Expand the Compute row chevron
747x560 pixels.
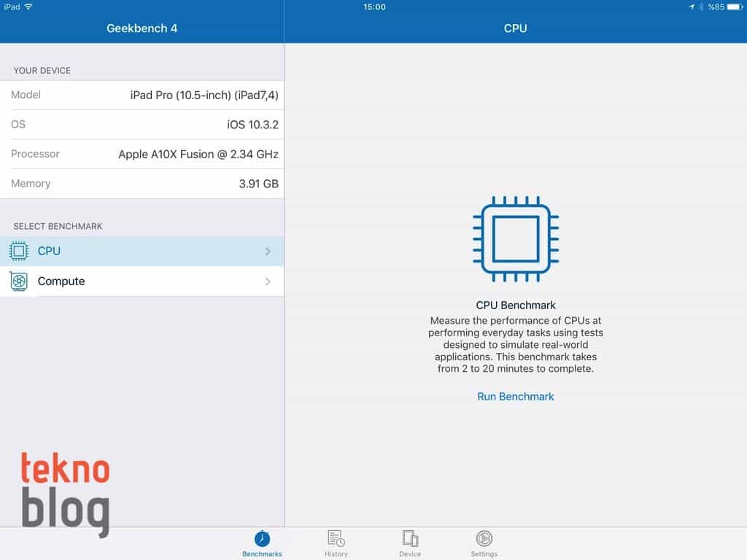click(x=268, y=281)
